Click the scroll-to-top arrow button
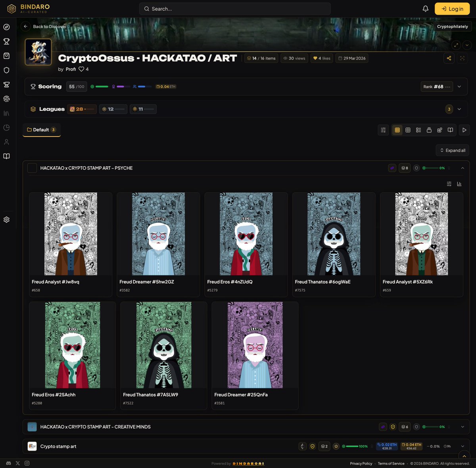Viewport: 476px width, 468px height. tap(464, 456)
